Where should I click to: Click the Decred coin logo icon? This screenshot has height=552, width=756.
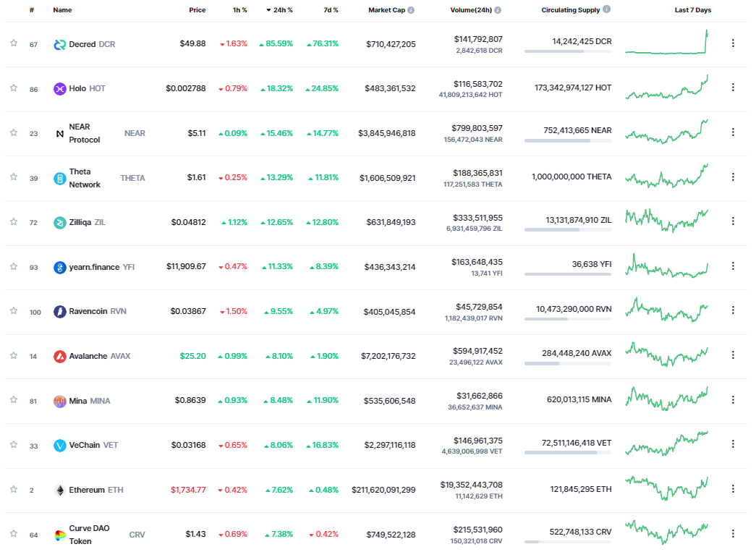[60, 44]
